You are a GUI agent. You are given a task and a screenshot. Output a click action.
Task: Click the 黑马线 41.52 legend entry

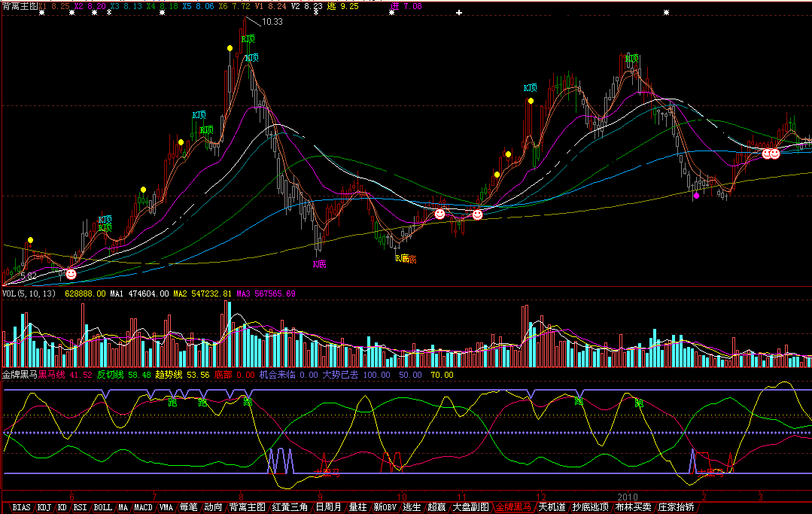(x=65, y=375)
